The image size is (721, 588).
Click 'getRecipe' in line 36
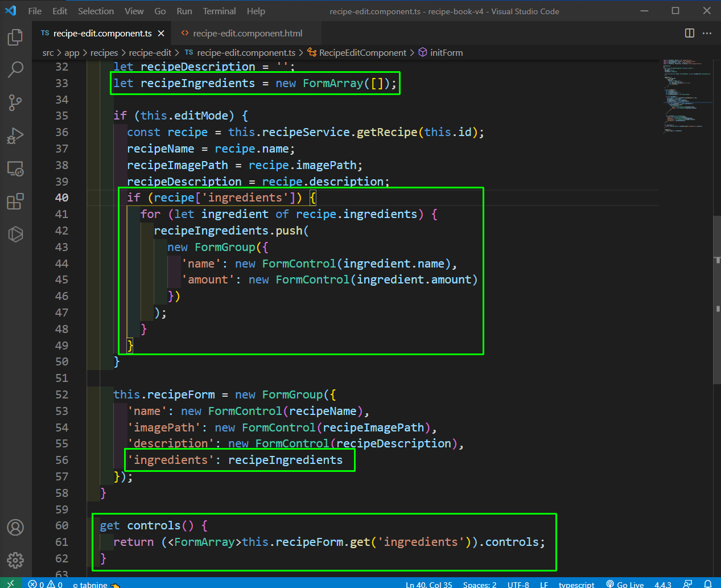(387, 132)
